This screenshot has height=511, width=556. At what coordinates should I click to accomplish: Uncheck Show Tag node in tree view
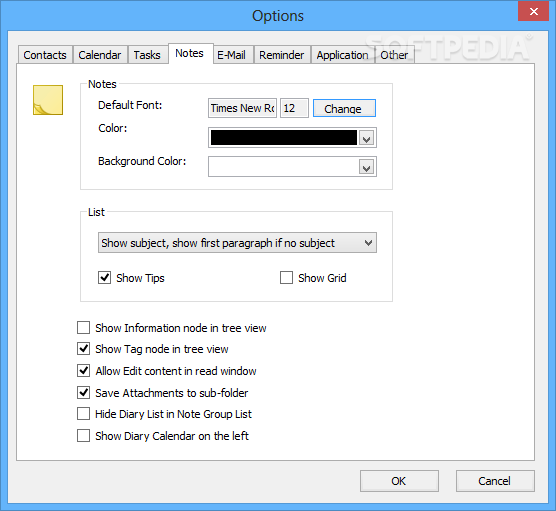[x=83, y=349]
